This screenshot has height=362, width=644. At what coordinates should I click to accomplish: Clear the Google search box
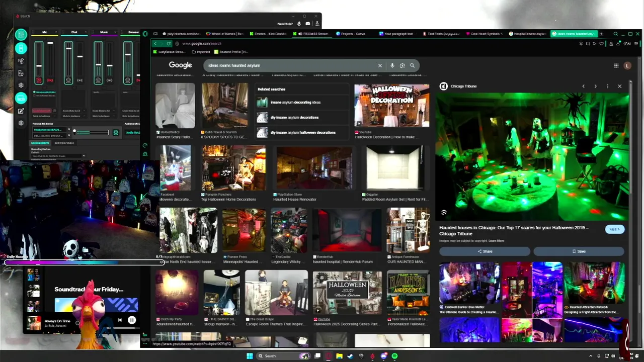[380, 65]
